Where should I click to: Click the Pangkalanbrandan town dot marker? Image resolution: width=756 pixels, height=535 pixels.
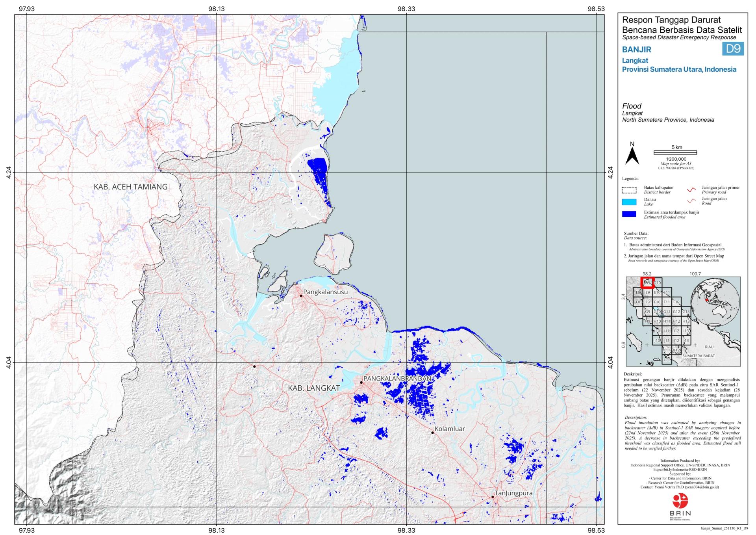pyautogui.click(x=361, y=382)
